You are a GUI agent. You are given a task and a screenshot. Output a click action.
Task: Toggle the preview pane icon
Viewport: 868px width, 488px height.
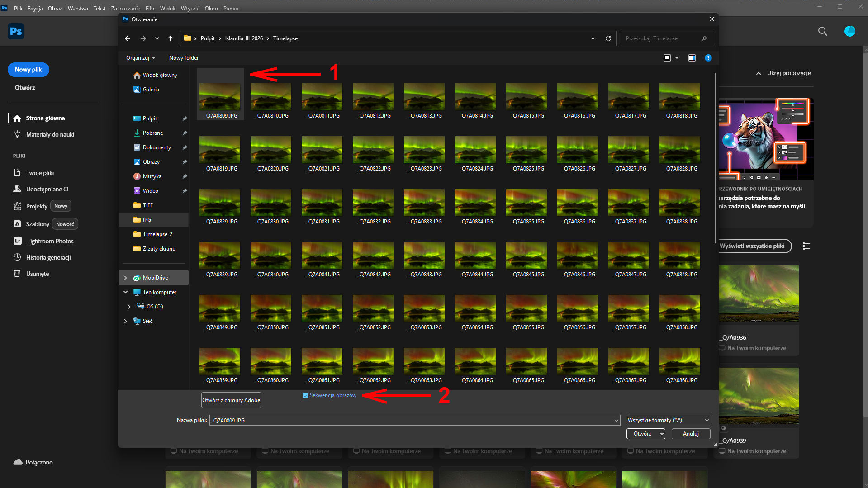[692, 58]
